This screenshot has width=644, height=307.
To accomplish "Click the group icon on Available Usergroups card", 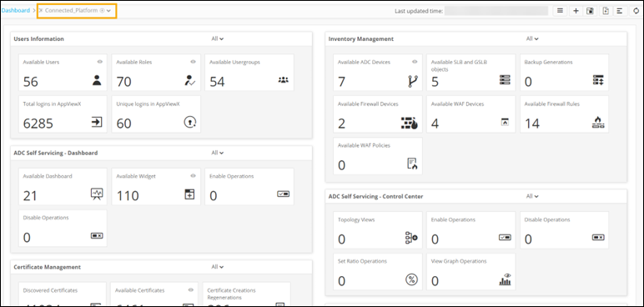I will coord(284,80).
